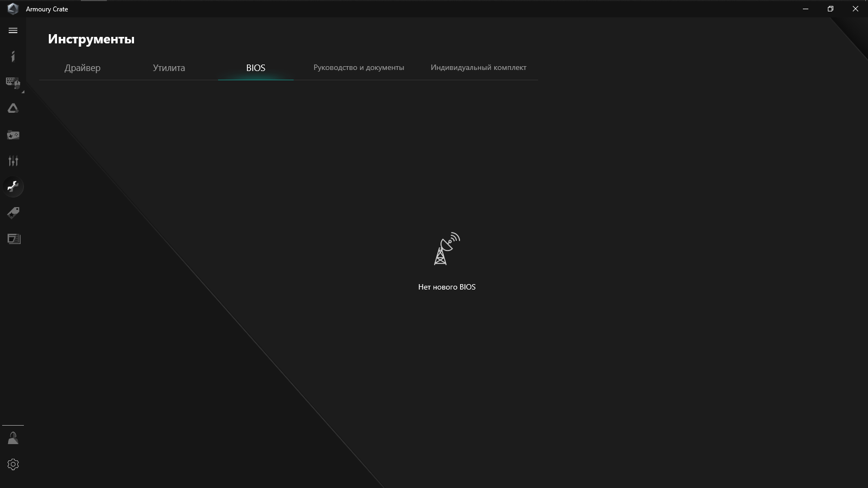868x488 pixels.
Task: Open the Settings gear sidebar icon
Action: coord(13,464)
